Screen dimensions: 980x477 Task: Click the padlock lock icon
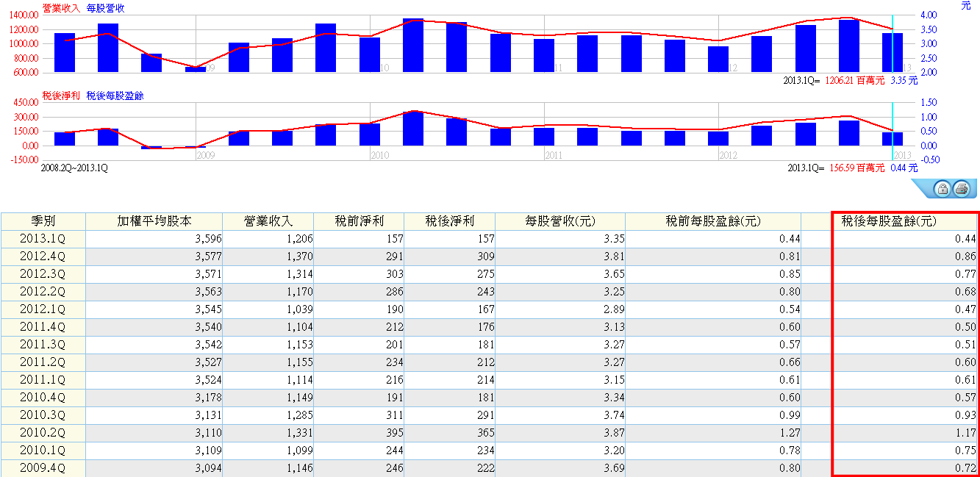(x=942, y=190)
